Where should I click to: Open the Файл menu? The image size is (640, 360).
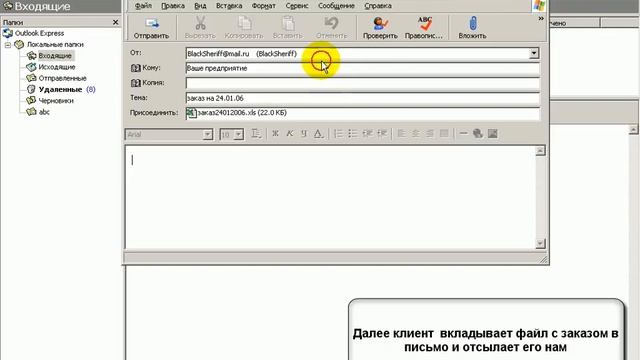(143, 6)
